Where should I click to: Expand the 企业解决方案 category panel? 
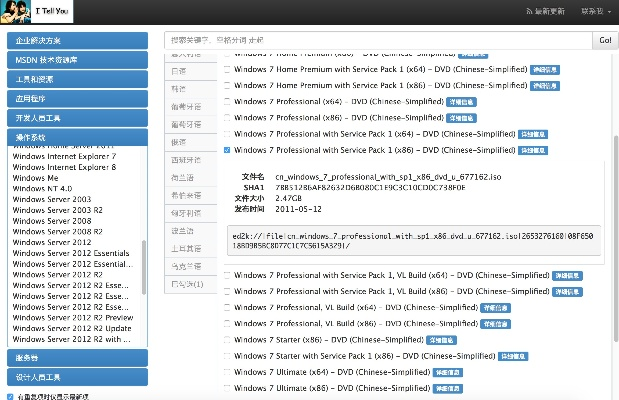point(77,41)
